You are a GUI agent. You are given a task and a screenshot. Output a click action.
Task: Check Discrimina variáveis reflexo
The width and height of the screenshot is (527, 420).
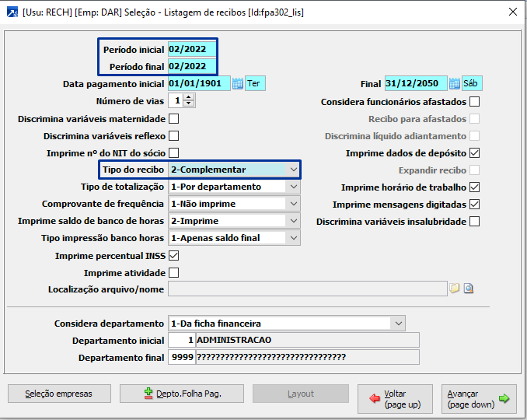[x=174, y=136]
